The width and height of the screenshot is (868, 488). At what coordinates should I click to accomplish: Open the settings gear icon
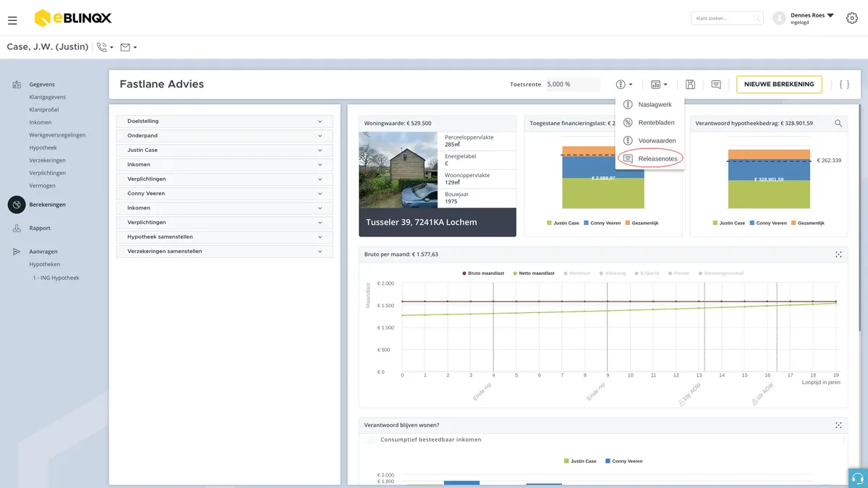[852, 18]
